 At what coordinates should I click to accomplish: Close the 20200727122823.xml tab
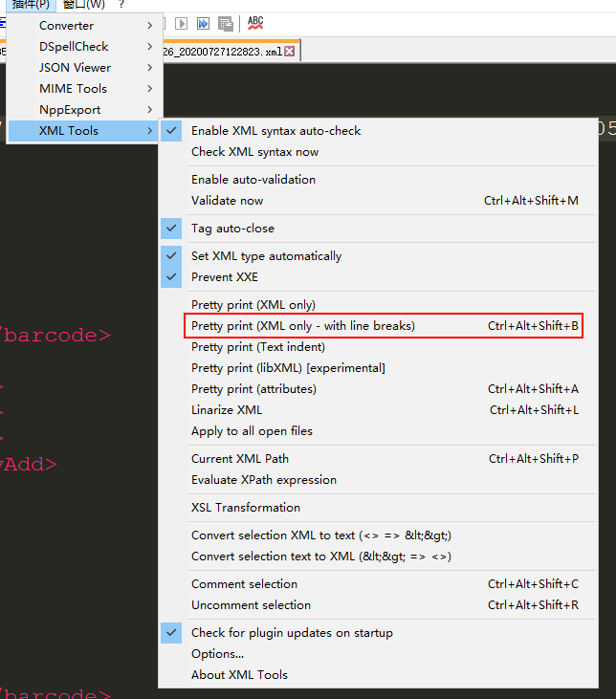click(290, 52)
